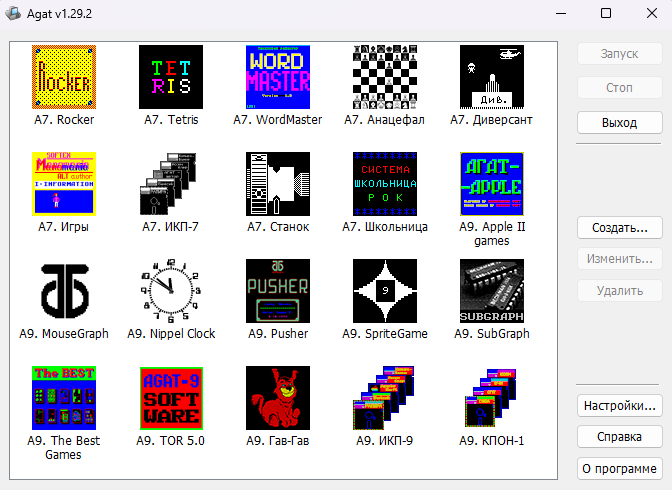Click the "A7. WordMaster" label text
The height and width of the screenshot is (490, 672).
tap(277, 120)
